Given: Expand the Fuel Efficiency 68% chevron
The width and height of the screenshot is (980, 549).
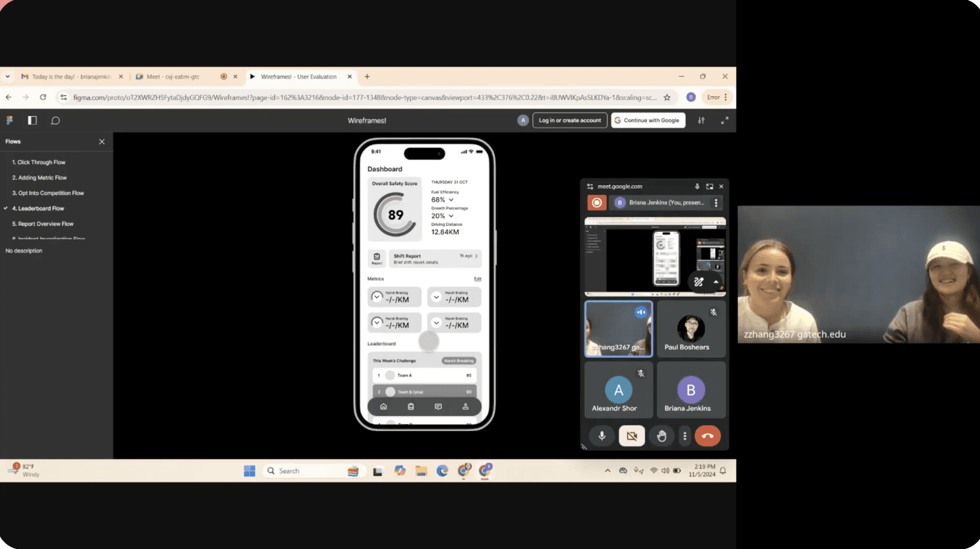Looking at the screenshot, I should 451,200.
